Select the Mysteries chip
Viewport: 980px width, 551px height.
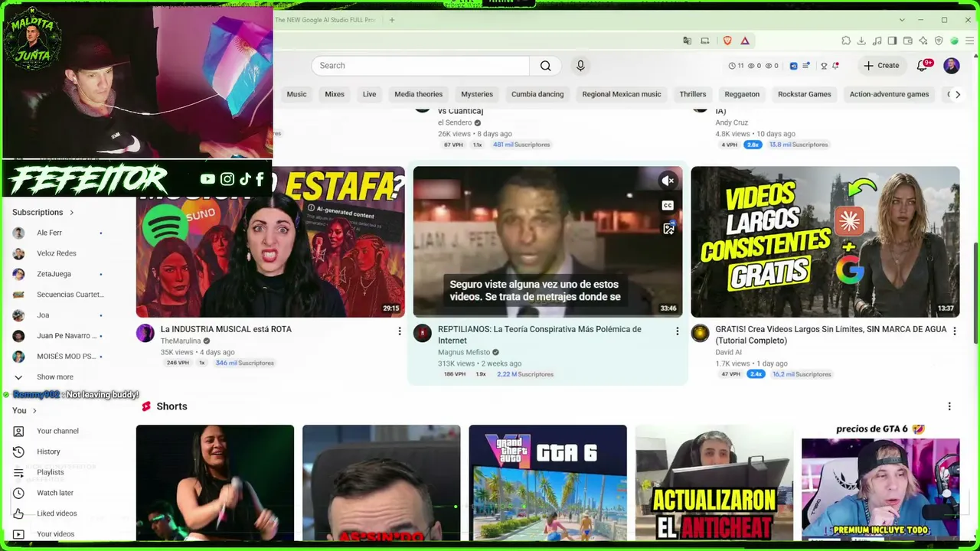tap(477, 94)
